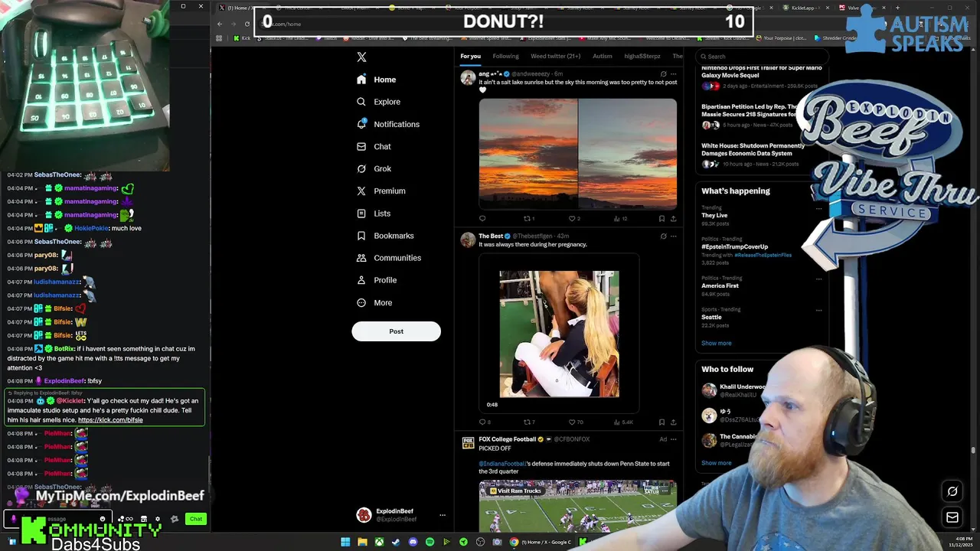
Task: Switch to Weed twitter (21+) tab
Action: click(555, 56)
